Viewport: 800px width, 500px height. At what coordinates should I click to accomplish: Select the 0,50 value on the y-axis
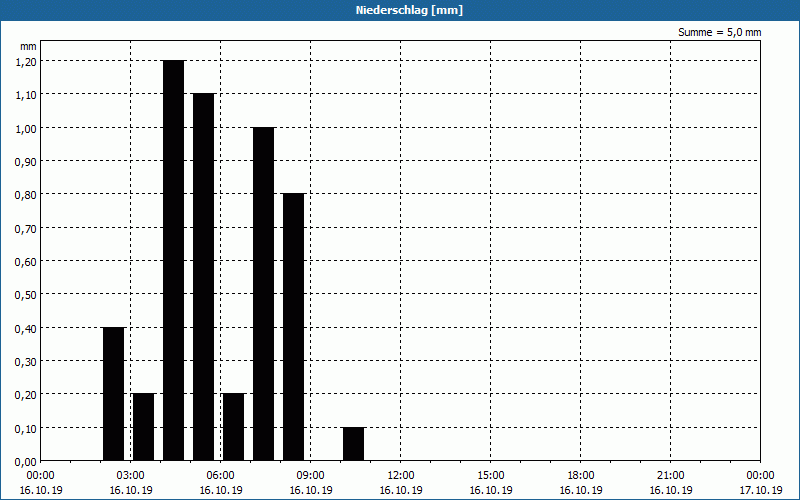(x=26, y=294)
